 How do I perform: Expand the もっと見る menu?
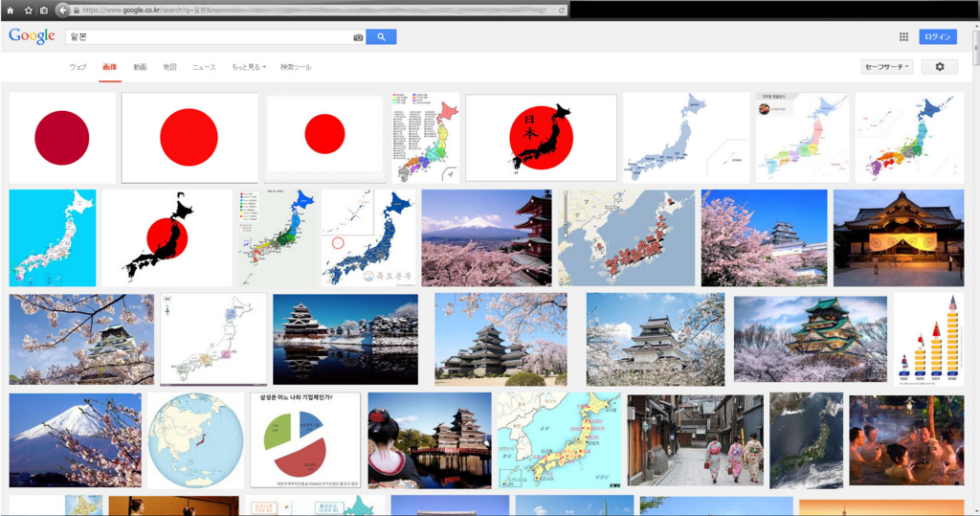pyautogui.click(x=249, y=67)
